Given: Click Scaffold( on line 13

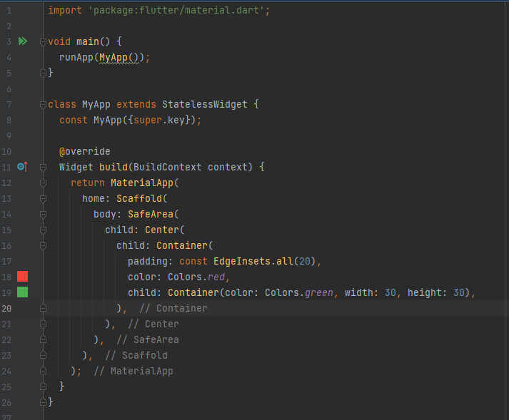Looking at the screenshot, I should pyautogui.click(x=142, y=198).
